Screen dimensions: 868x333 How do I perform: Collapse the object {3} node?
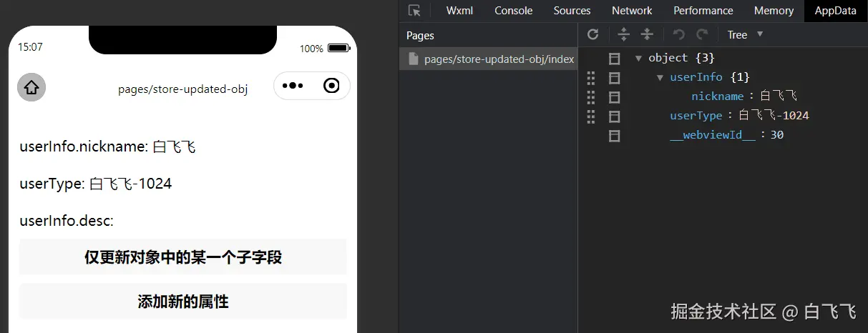638,58
